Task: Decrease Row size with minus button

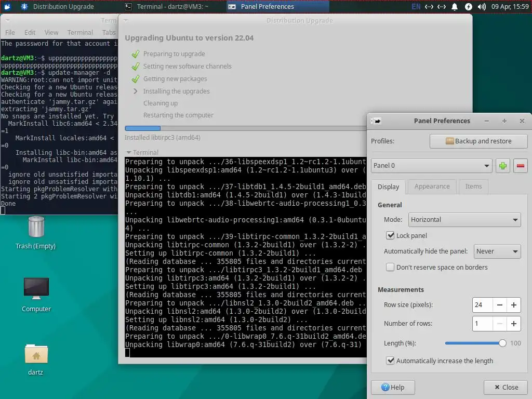Action: click(499, 304)
